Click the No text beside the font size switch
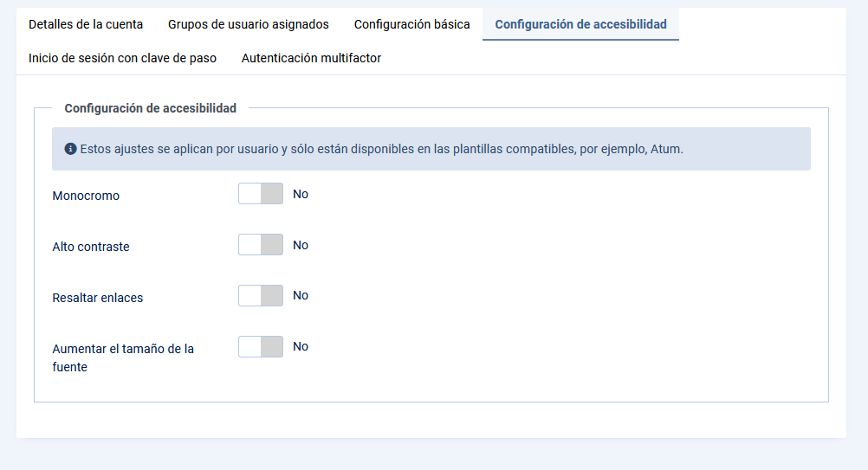The image size is (868, 470). coord(301,346)
